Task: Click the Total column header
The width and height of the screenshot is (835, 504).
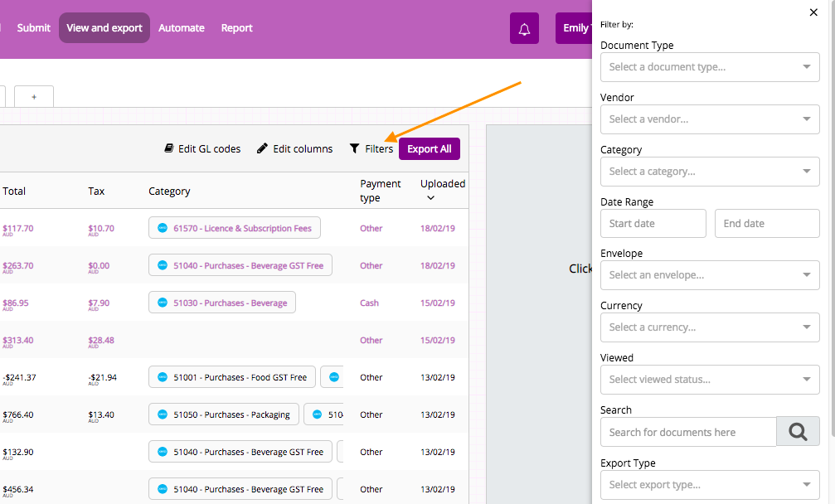Action: pyautogui.click(x=14, y=191)
